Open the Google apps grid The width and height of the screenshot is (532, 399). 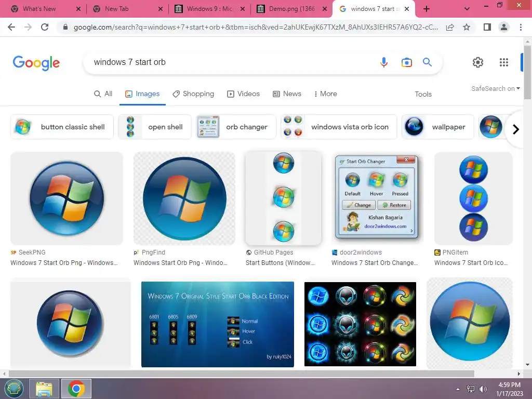click(x=504, y=62)
